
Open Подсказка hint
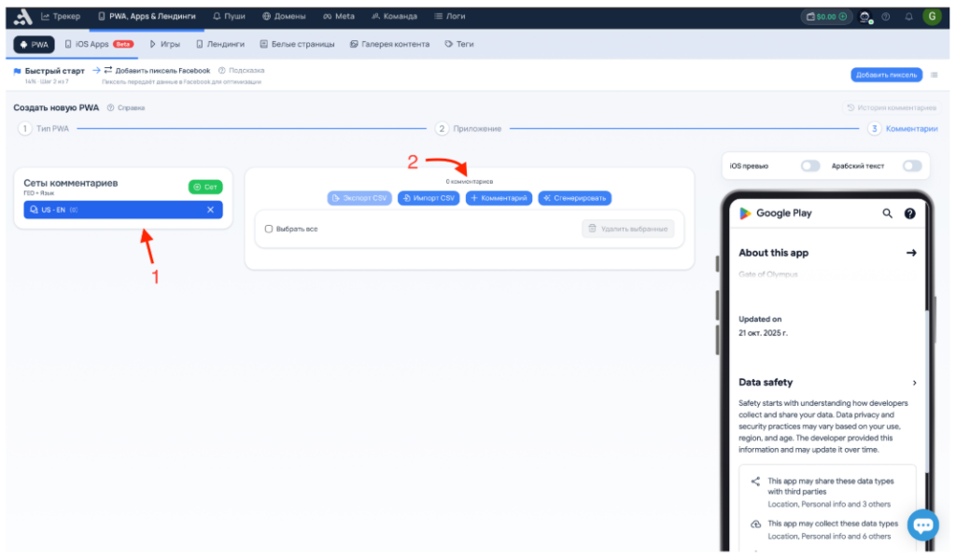pyautogui.click(x=242, y=71)
